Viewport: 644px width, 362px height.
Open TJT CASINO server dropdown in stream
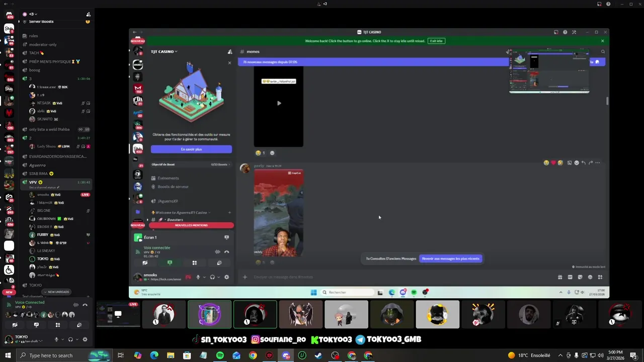(165, 51)
